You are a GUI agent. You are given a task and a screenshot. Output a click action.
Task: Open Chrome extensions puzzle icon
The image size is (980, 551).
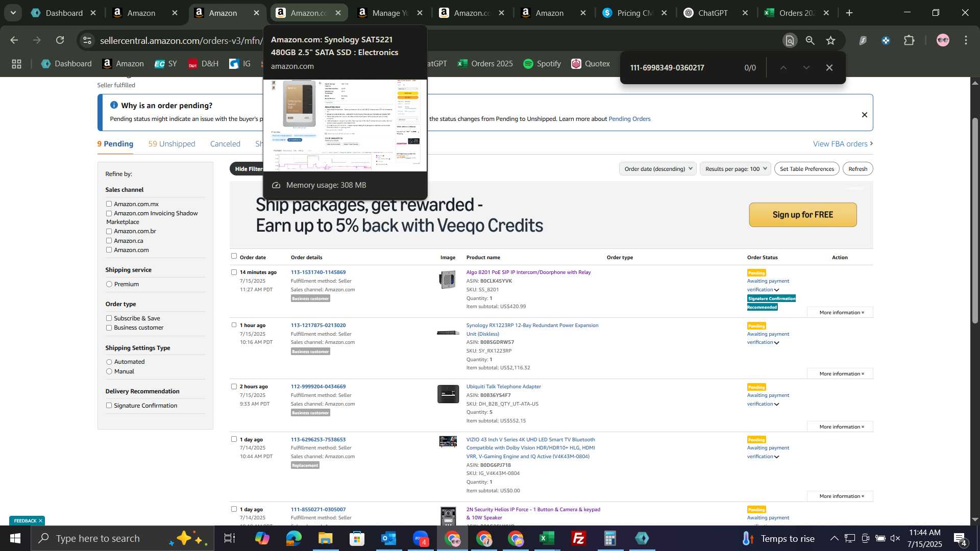tap(909, 40)
